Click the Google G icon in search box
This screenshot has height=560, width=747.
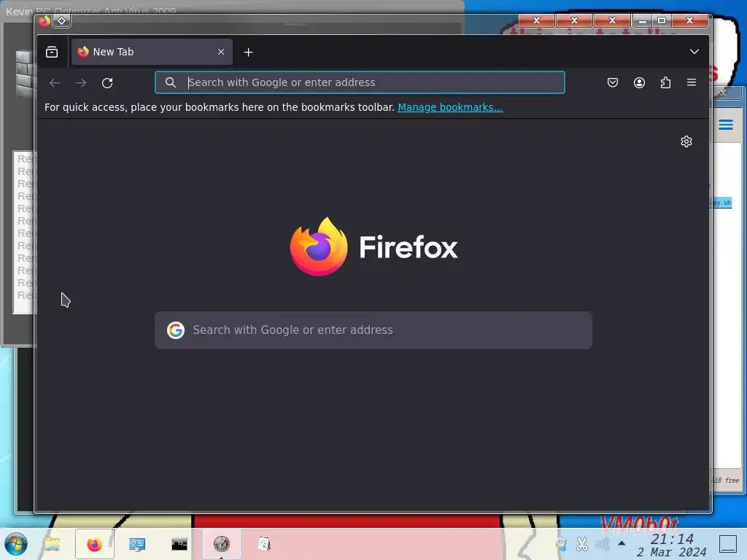[x=175, y=330]
